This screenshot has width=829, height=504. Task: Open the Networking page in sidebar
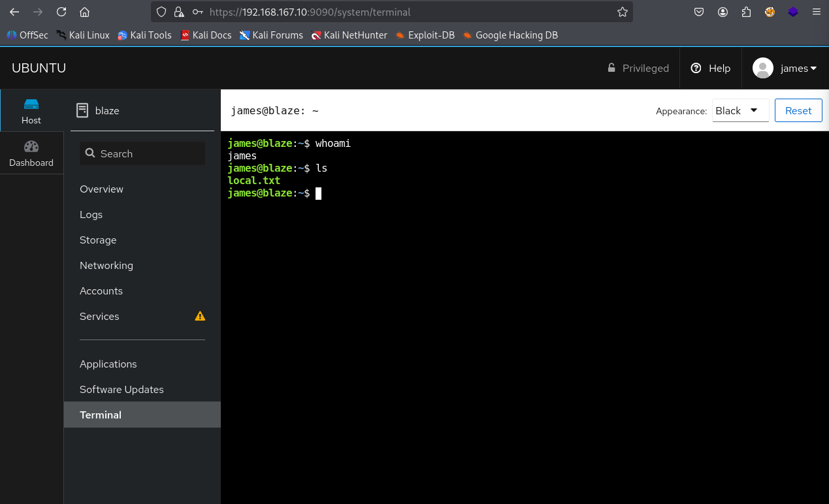coord(106,266)
